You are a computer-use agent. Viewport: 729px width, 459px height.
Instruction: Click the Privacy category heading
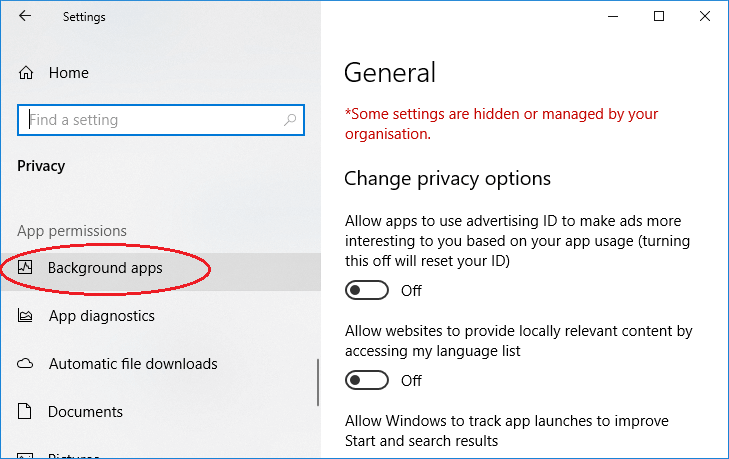tap(41, 166)
